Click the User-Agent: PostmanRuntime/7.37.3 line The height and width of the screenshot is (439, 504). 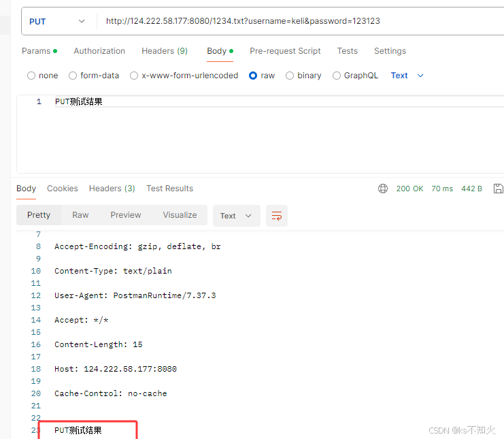(x=135, y=295)
